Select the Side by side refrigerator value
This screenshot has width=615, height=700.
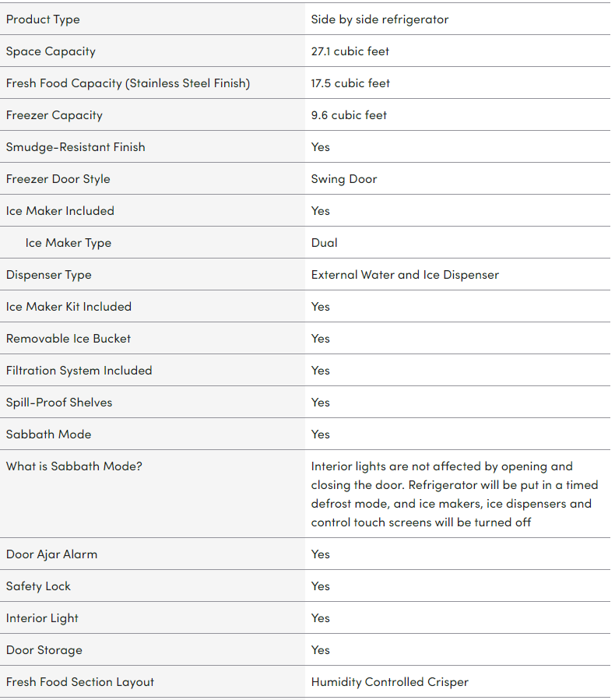pos(380,19)
